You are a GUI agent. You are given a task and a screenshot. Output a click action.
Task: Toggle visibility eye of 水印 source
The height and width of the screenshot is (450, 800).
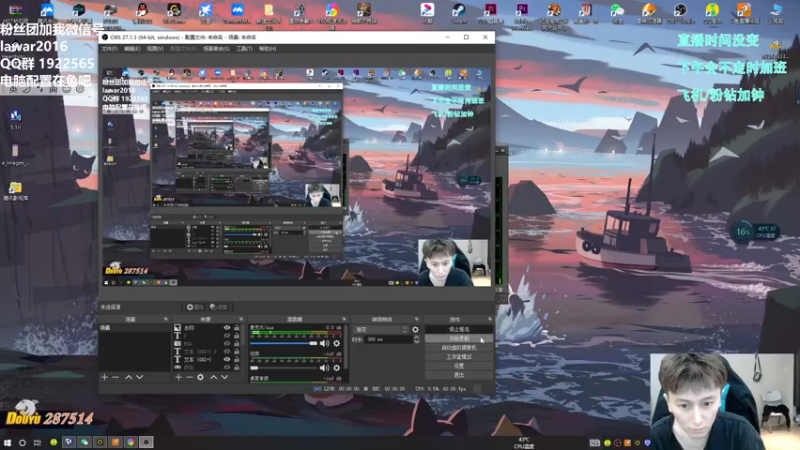pos(227,328)
